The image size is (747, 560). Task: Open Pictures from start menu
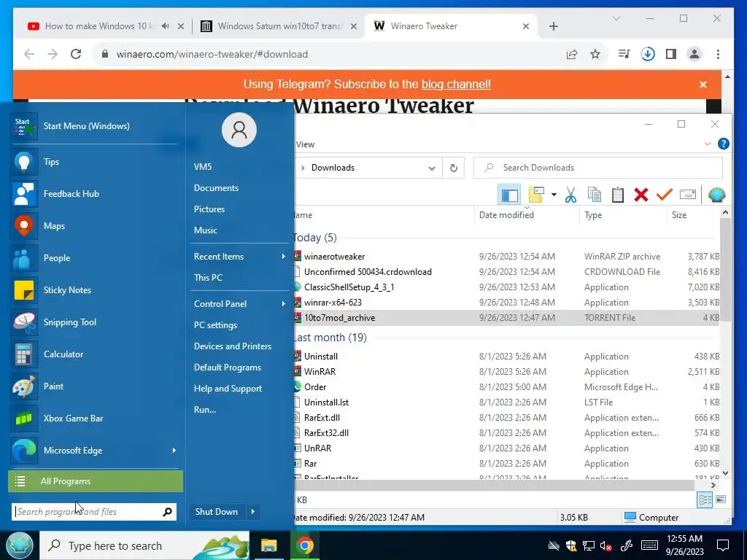(209, 209)
